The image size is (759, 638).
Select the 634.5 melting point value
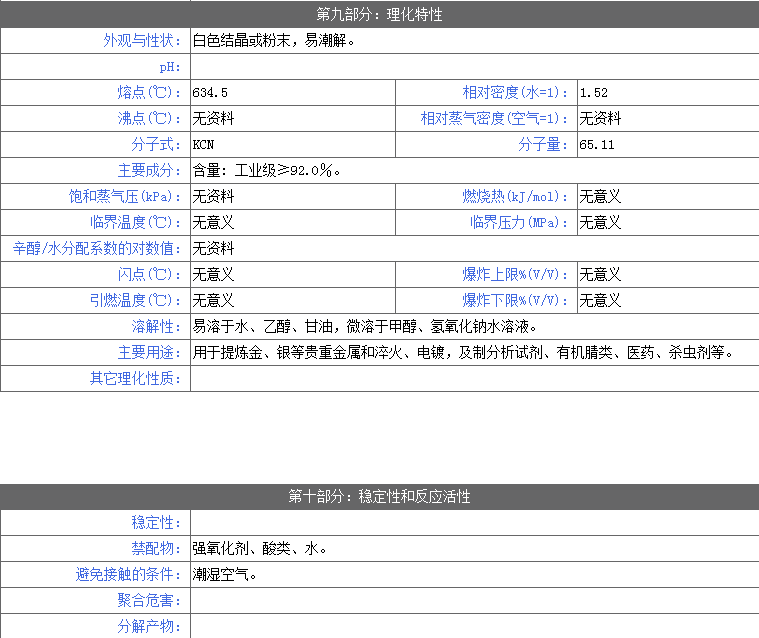(x=211, y=93)
